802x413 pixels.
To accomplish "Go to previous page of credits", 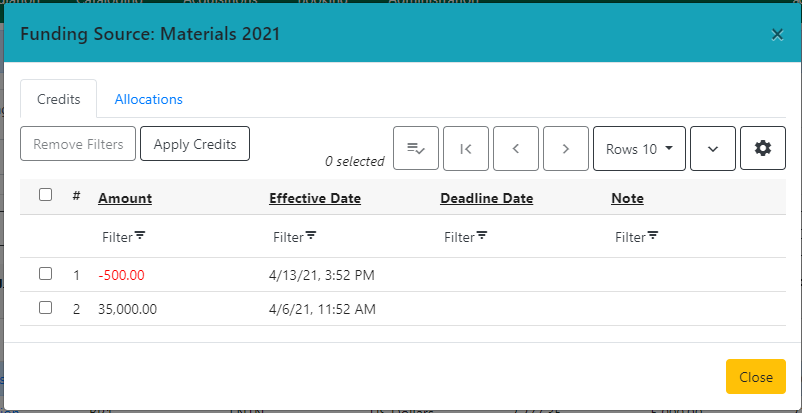I will click(x=515, y=148).
